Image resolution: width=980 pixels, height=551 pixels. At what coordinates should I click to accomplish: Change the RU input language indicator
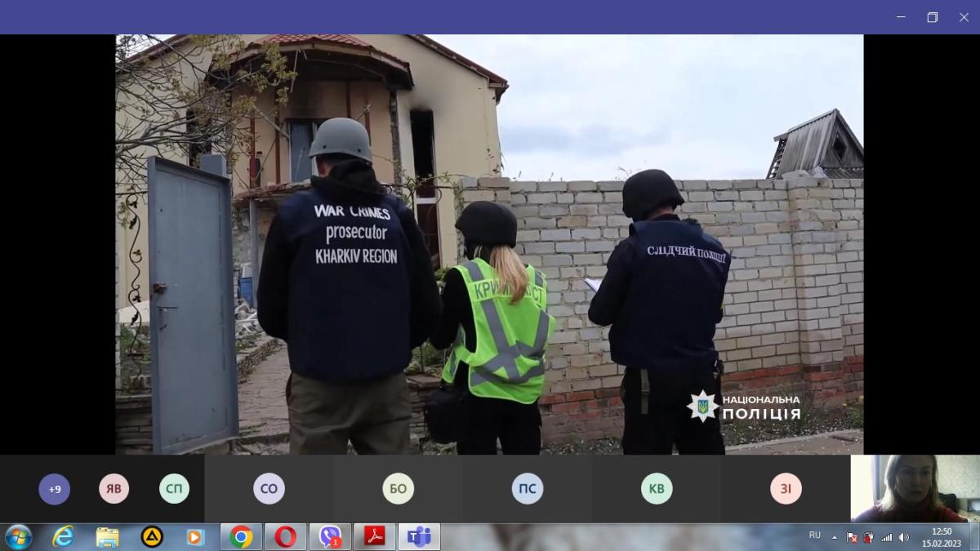(x=814, y=535)
